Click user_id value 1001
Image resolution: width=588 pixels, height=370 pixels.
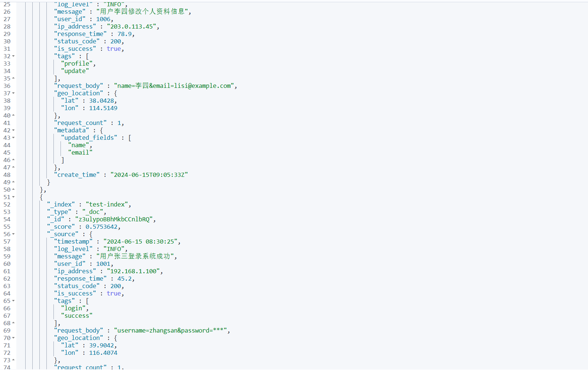(x=103, y=264)
